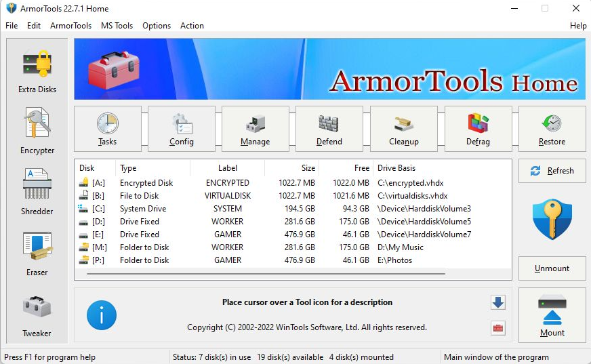Open the Tweaker toolbox

(x=37, y=314)
